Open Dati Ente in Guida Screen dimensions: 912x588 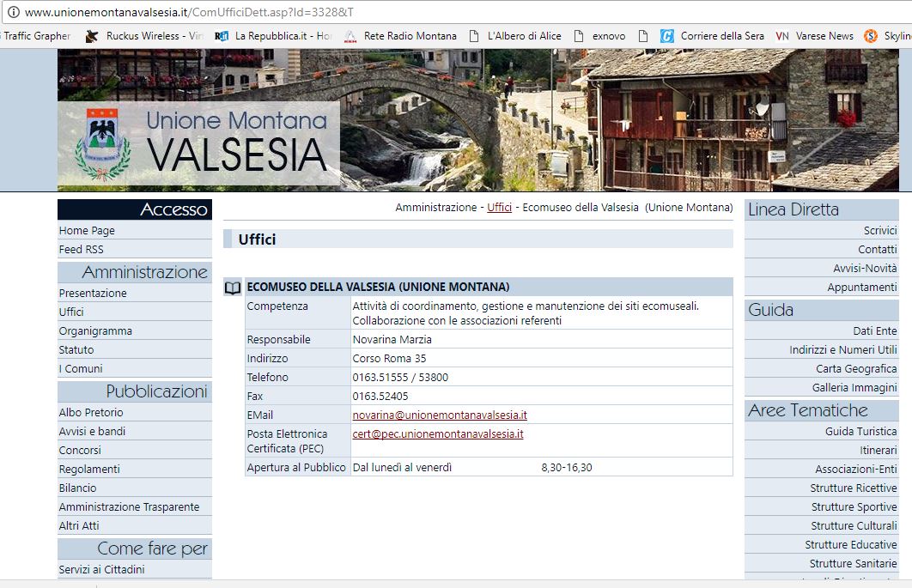click(875, 331)
